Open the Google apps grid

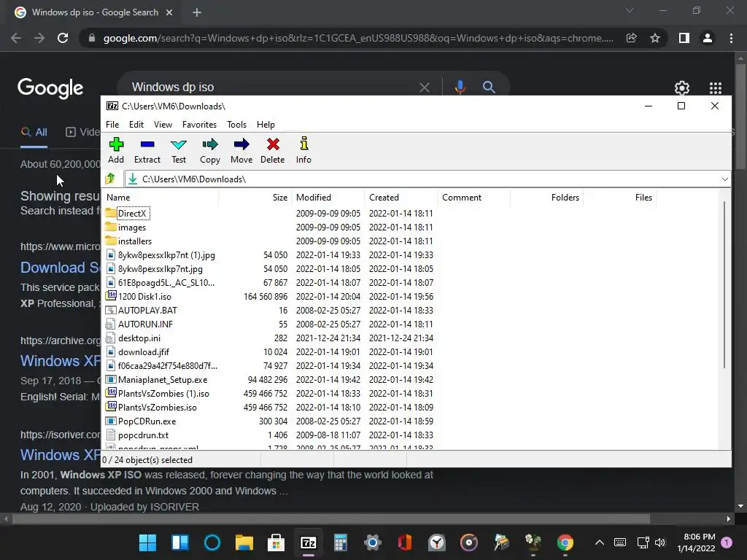(716, 87)
